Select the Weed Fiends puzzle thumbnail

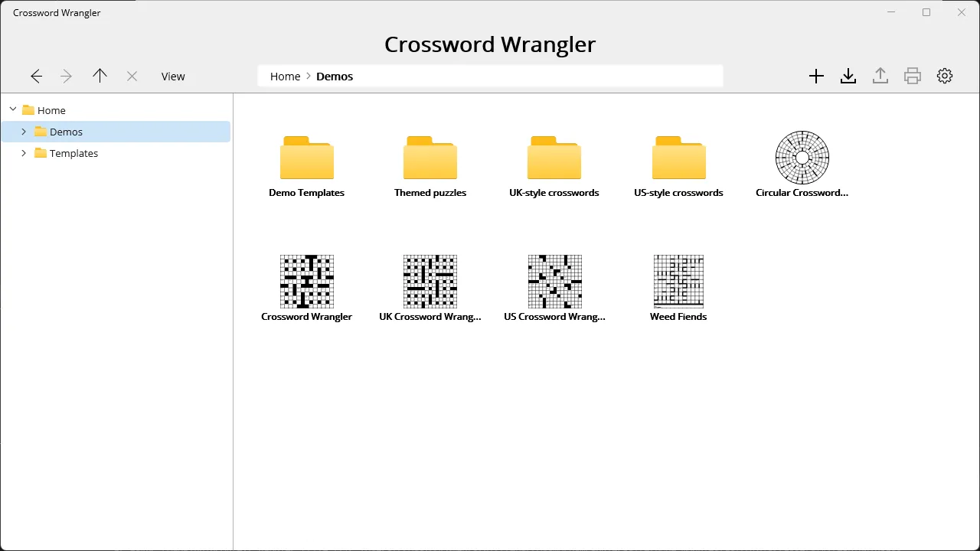(678, 282)
